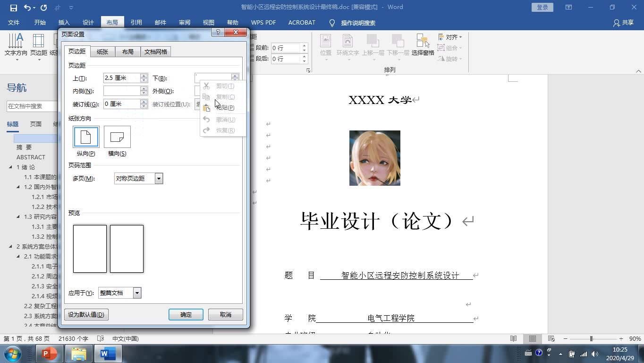Open Ribbon Display Options icon
The width and height of the screenshot is (644, 363).
coord(568,7)
